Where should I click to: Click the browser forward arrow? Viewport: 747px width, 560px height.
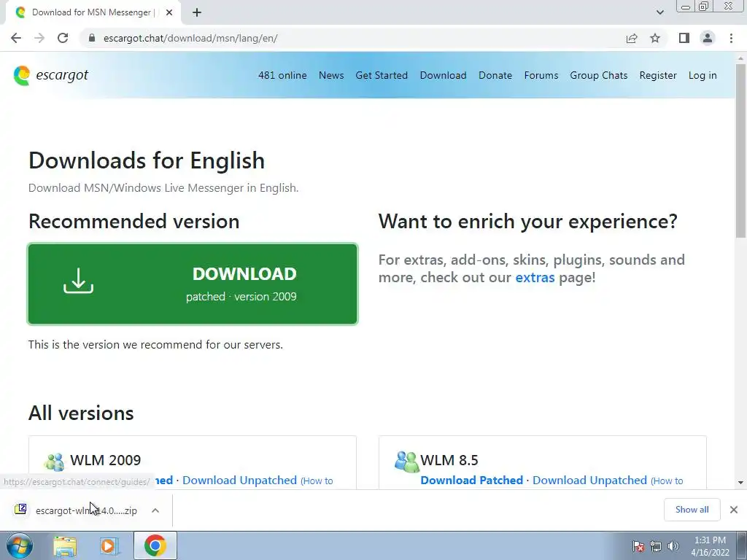39,38
